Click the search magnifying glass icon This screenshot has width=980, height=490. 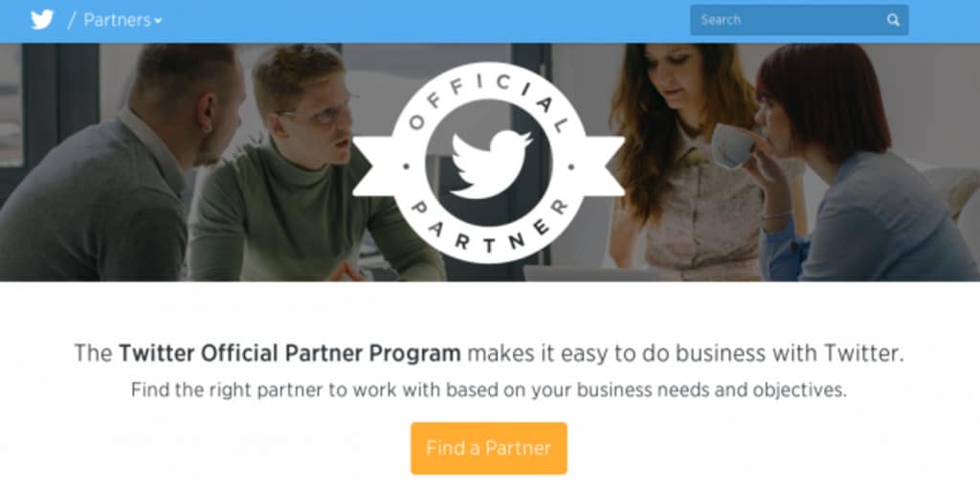[893, 20]
